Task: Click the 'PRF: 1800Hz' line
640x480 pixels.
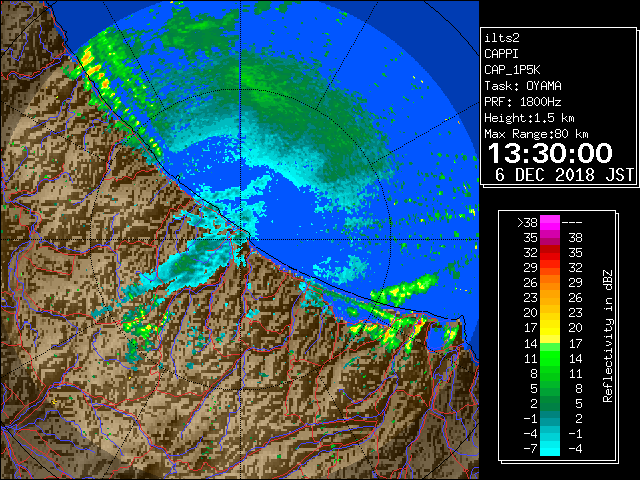Action: pos(523,102)
